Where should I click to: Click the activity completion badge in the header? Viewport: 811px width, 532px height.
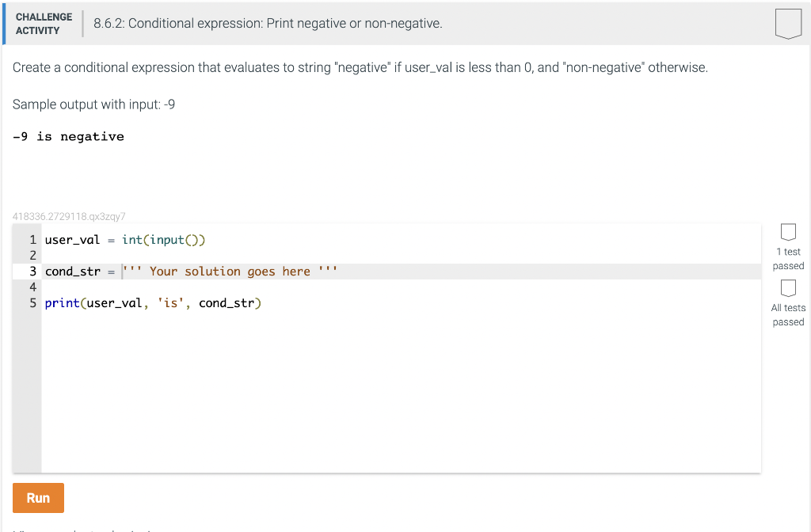click(788, 24)
